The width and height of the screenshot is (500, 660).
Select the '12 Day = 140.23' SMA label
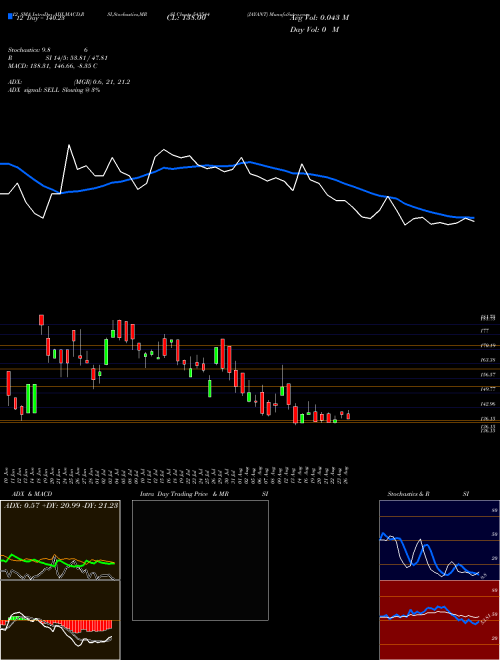click(39, 18)
